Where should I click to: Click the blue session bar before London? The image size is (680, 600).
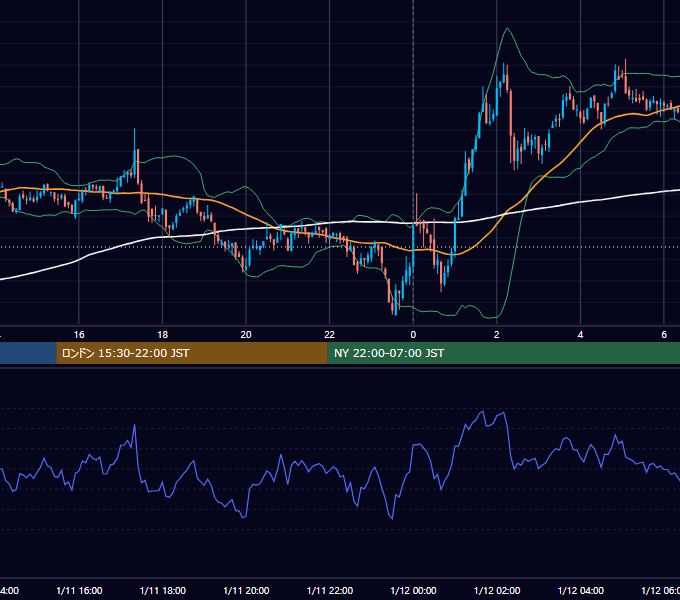28,353
